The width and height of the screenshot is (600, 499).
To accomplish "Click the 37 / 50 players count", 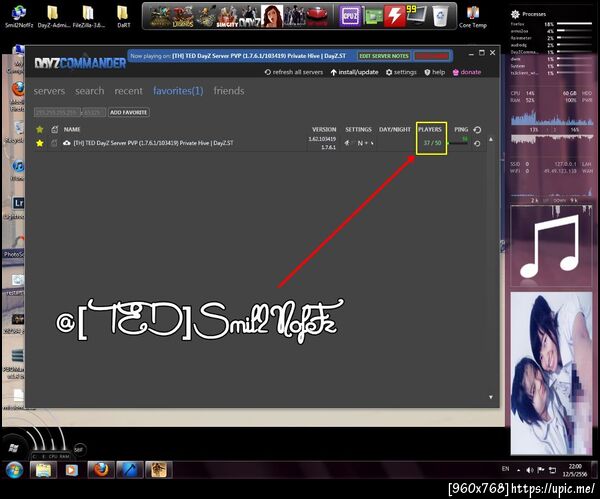I will 432,143.
